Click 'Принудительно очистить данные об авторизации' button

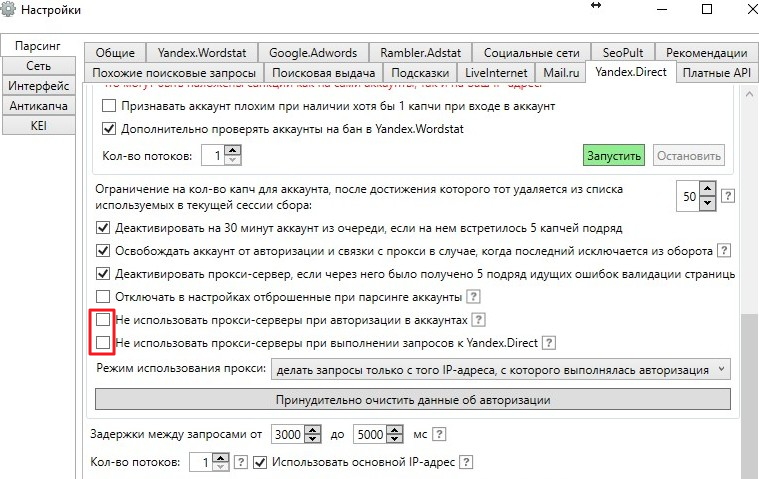[413, 400]
